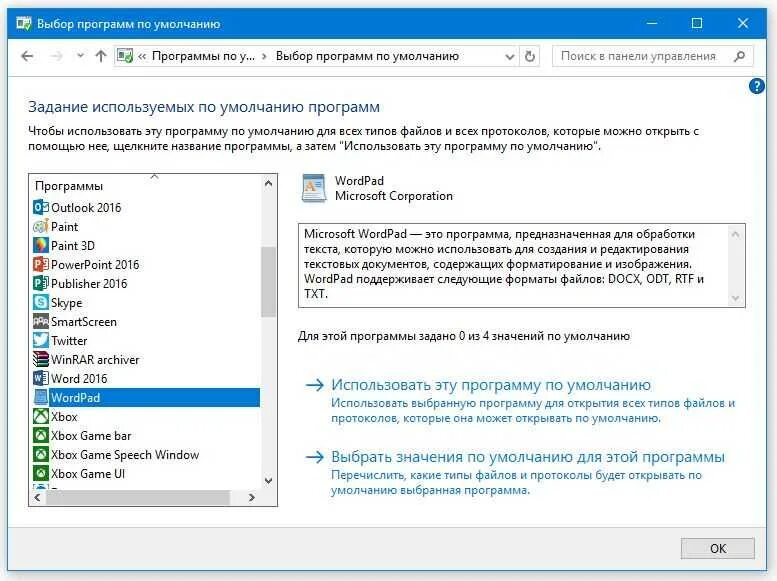Image resolution: width=777 pixels, height=581 pixels.
Task: Click the Paint palette icon
Action: pos(41,227)
